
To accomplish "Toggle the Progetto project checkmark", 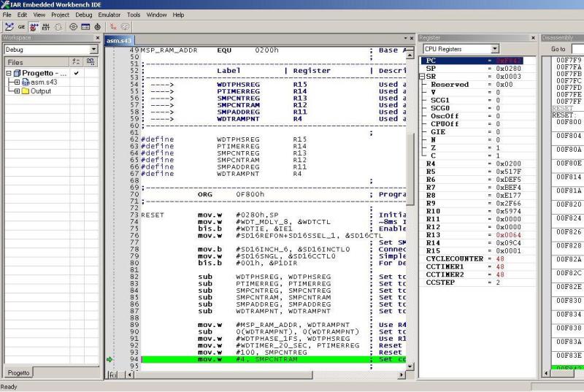I will click(x=77, y=73).
